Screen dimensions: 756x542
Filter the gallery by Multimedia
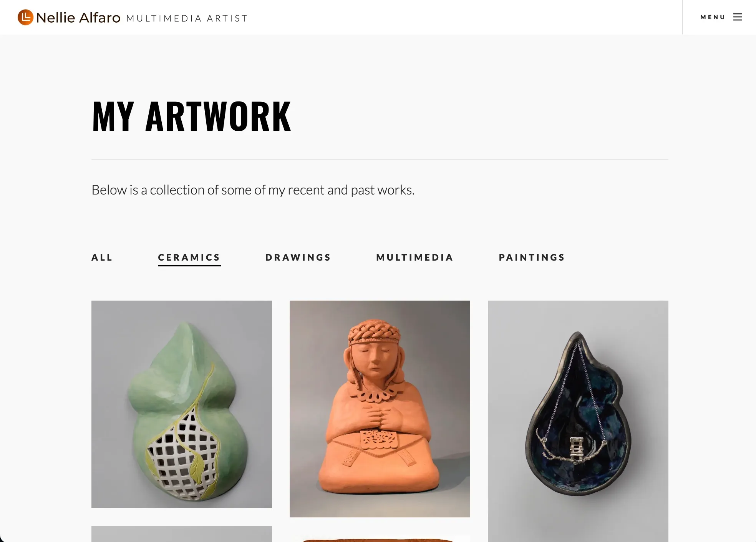click(415, 258)
